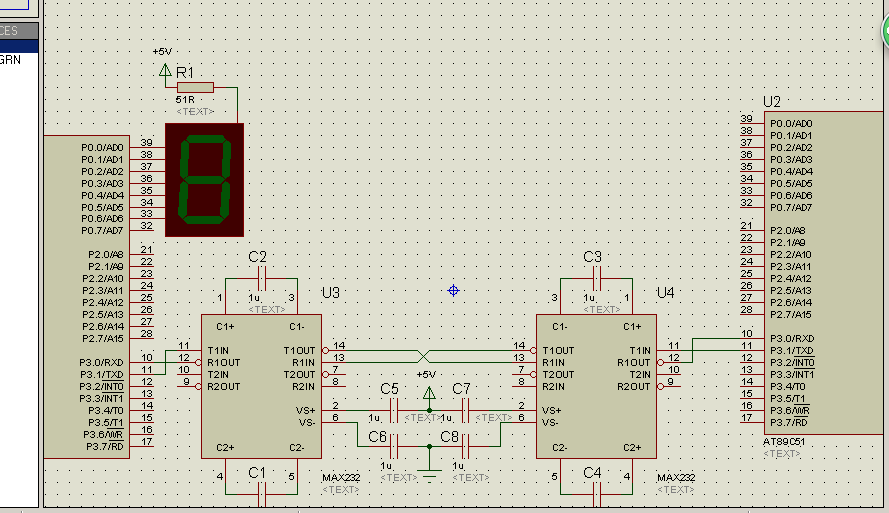Click the +5V power terminal above R1

point(165,70)
